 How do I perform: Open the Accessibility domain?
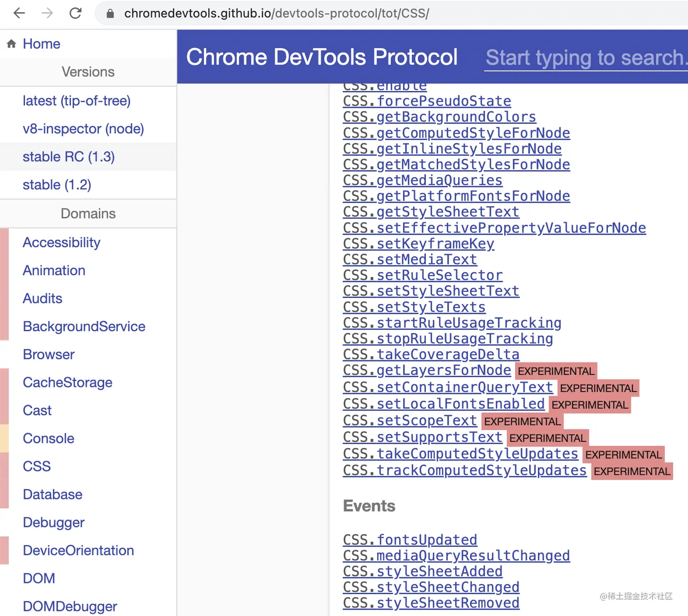tap(61, 242)
